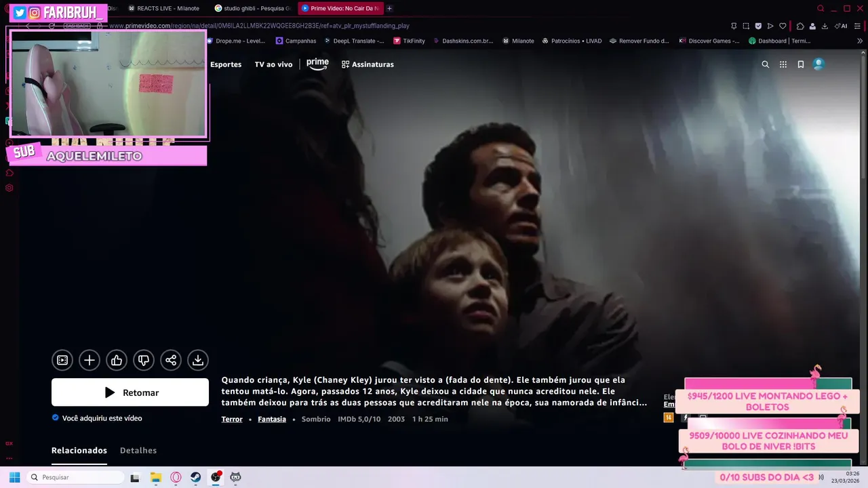Open a new browser tab with plus
The height and width of the screenshot is (488, 868).
(x=389, y=8)
